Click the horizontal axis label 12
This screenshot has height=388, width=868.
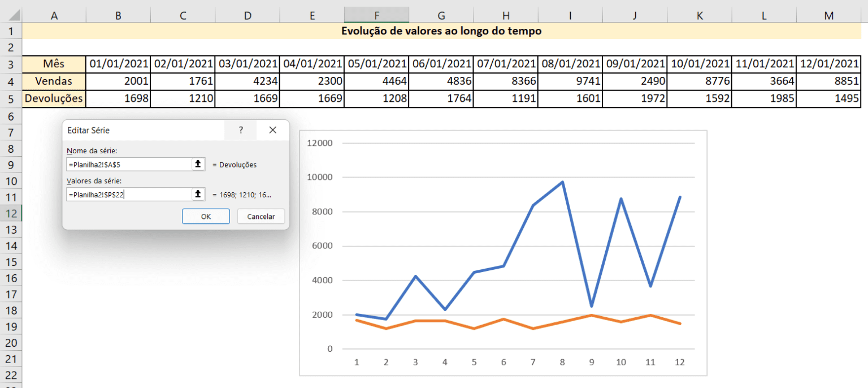click(679, 362)
